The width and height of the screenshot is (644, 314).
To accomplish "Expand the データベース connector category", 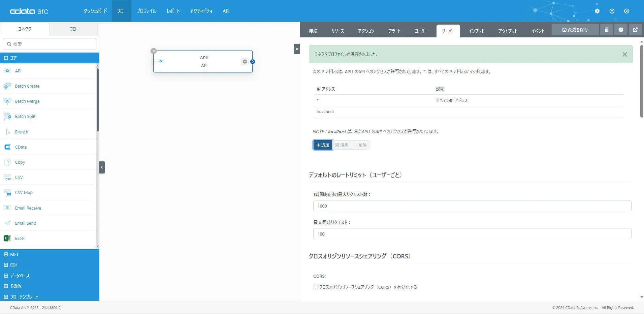I will click(6, 276).
